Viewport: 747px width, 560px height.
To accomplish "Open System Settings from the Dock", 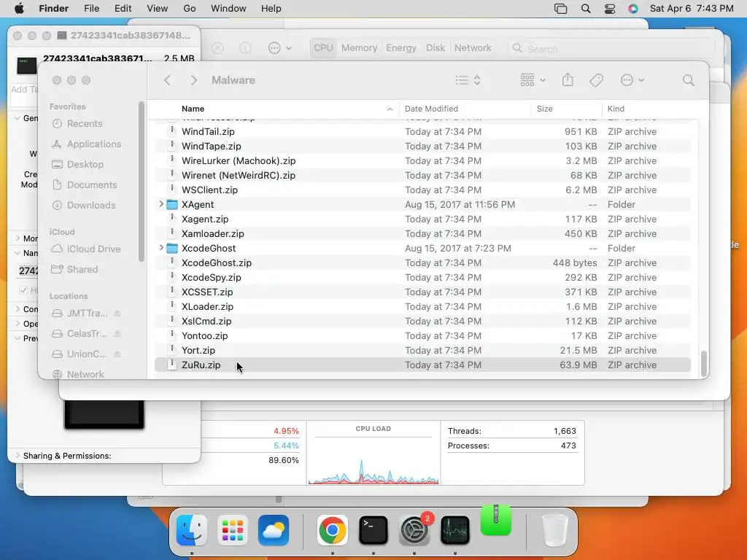I will (x=414, y=530).
